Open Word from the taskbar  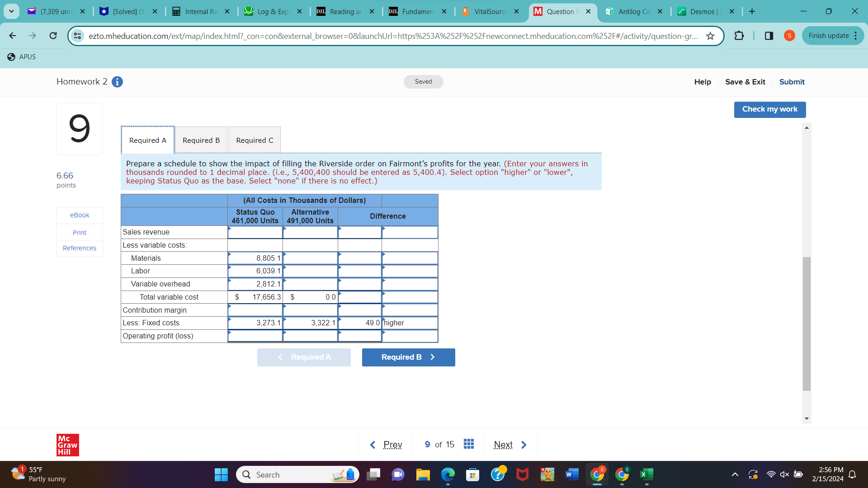click(571, 474)
